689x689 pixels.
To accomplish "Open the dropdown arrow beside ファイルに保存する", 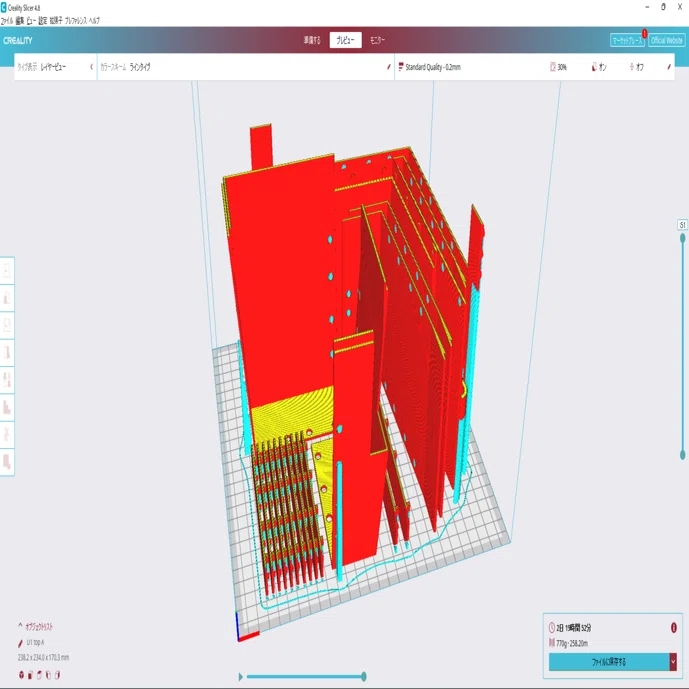I will point(673,662).
